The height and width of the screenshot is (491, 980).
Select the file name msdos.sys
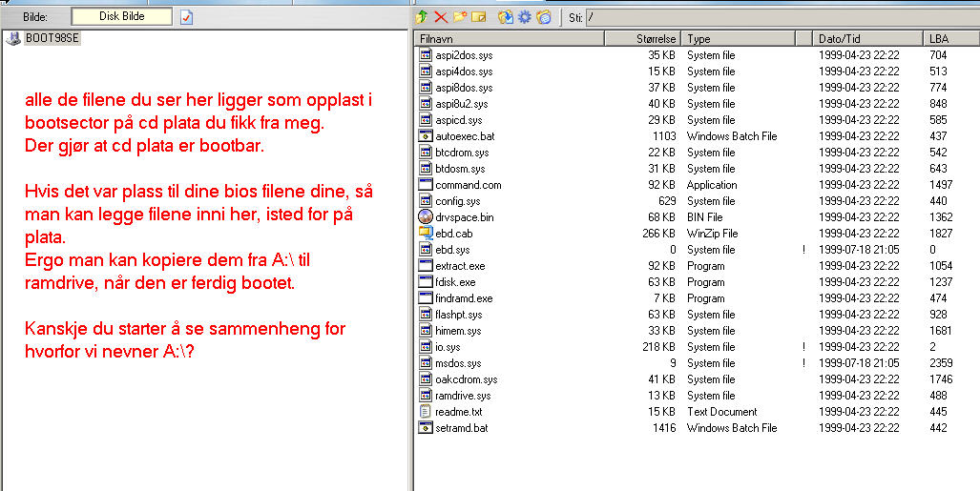click(458, 363)
